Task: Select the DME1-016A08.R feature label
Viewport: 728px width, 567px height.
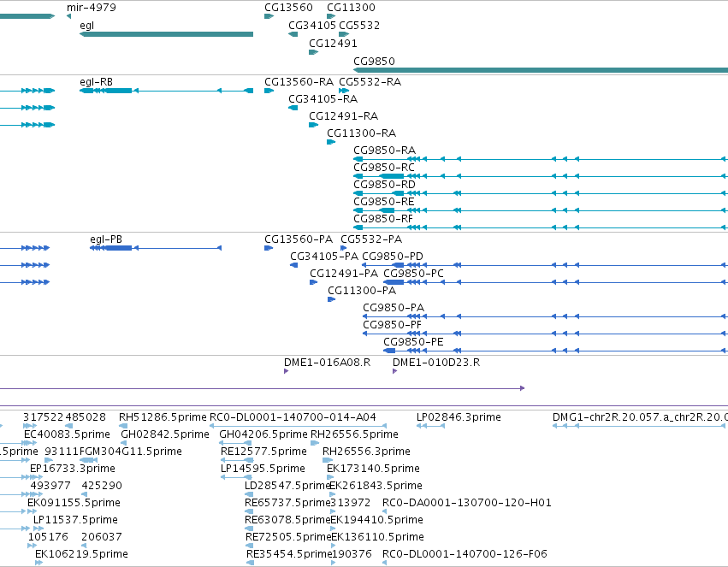Action: [328, 363]
